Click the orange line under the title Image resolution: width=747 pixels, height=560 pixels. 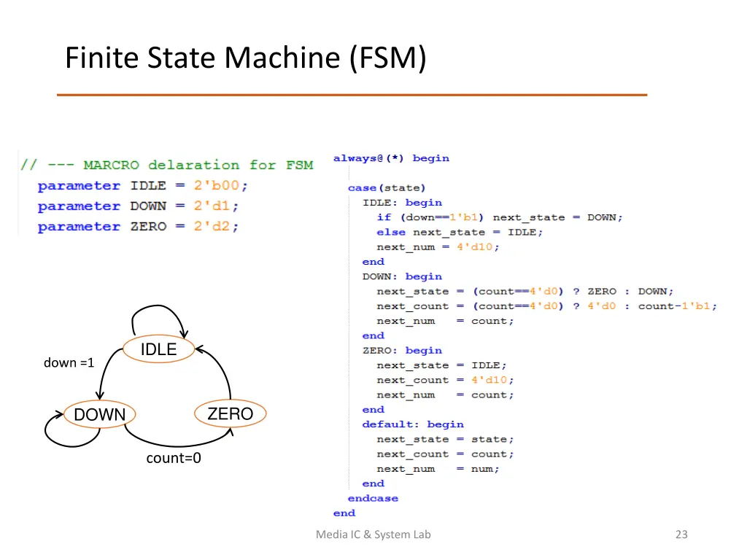pos(352,95)
